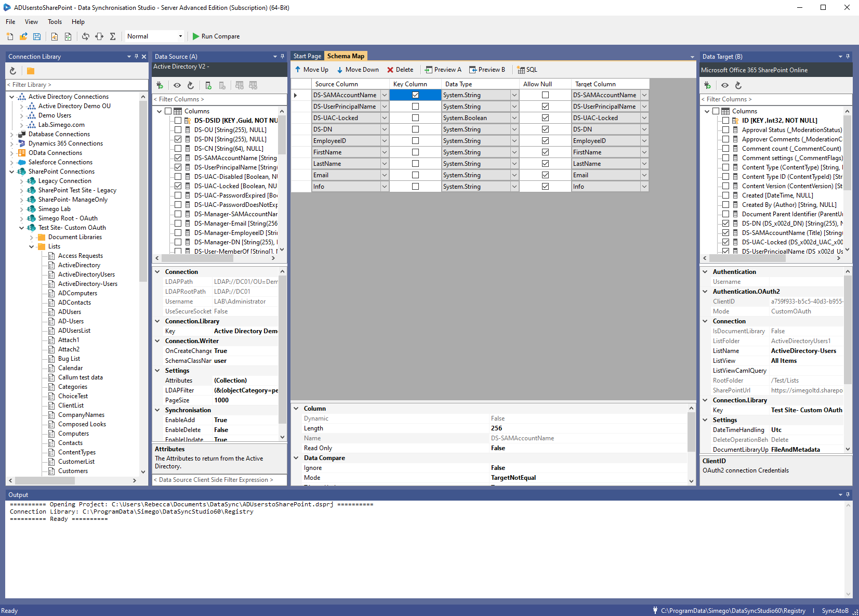Open Data Type dropdown for System.Boolean
The image size is (859, 616).
(514, 118)
